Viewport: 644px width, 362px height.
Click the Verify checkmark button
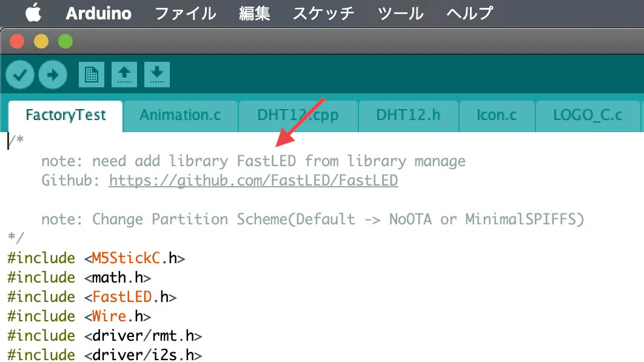(x=20, y=75)
